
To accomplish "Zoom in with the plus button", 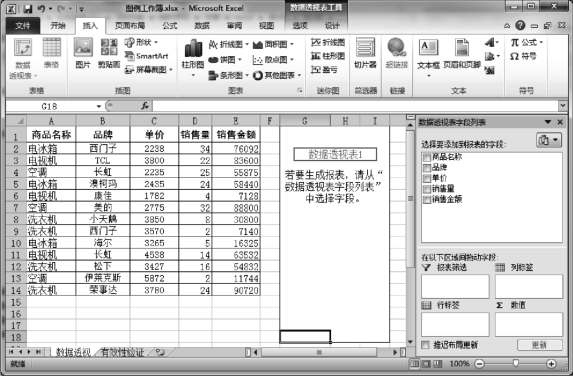I will (551, 364).
